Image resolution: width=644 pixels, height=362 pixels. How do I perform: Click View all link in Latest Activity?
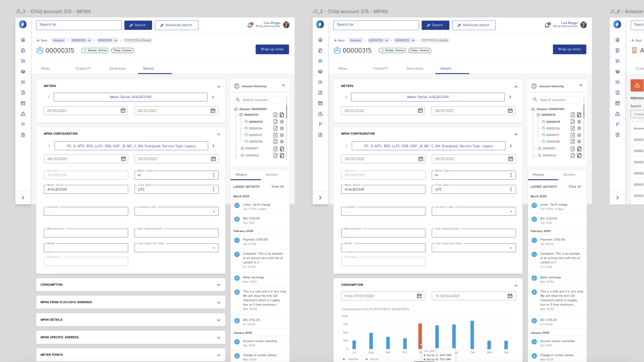[277, 187]
